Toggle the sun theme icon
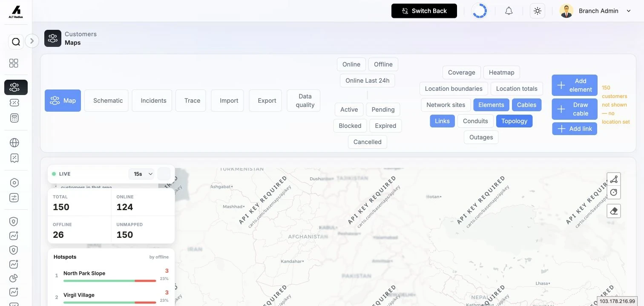 click(x=538, y=11)
